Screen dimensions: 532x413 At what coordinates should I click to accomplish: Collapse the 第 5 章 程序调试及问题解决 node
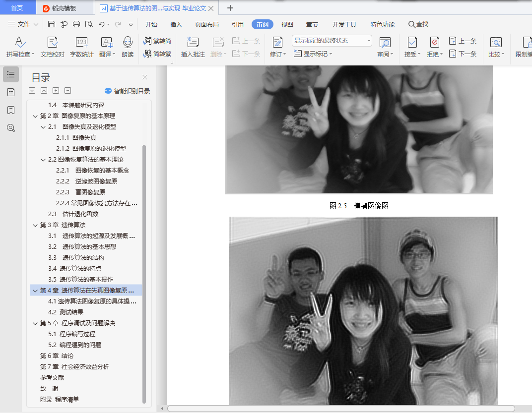tap(35, 323)
